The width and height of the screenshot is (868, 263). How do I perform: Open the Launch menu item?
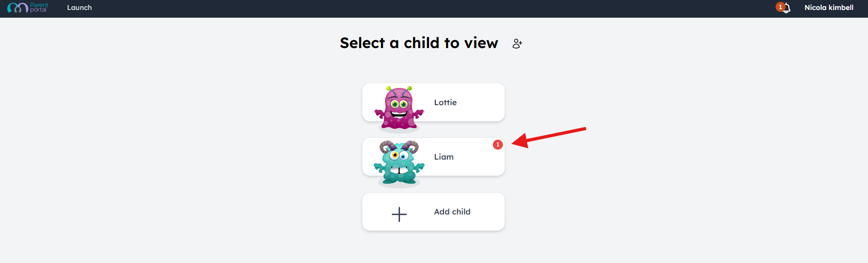[x=79, y=8]
